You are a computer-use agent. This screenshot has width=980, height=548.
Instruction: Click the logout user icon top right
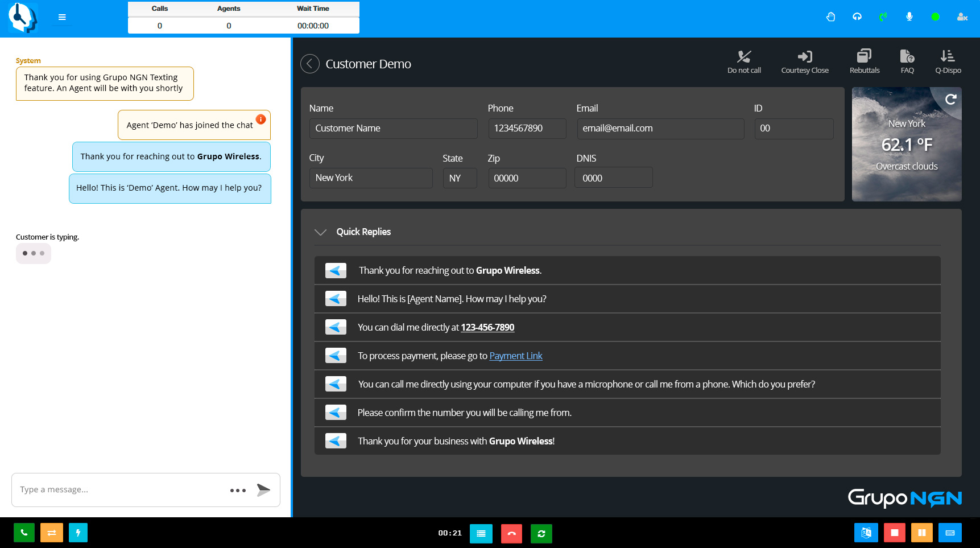pos(962,17)
